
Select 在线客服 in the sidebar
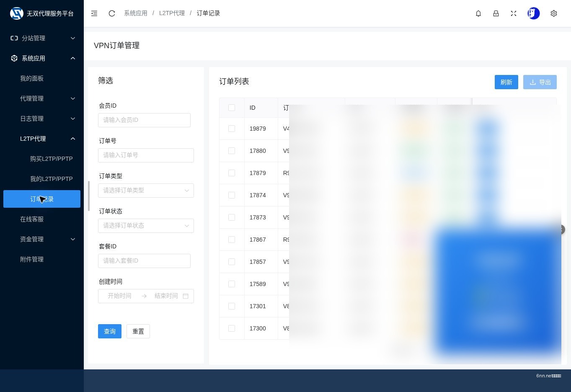coord(32,219)
